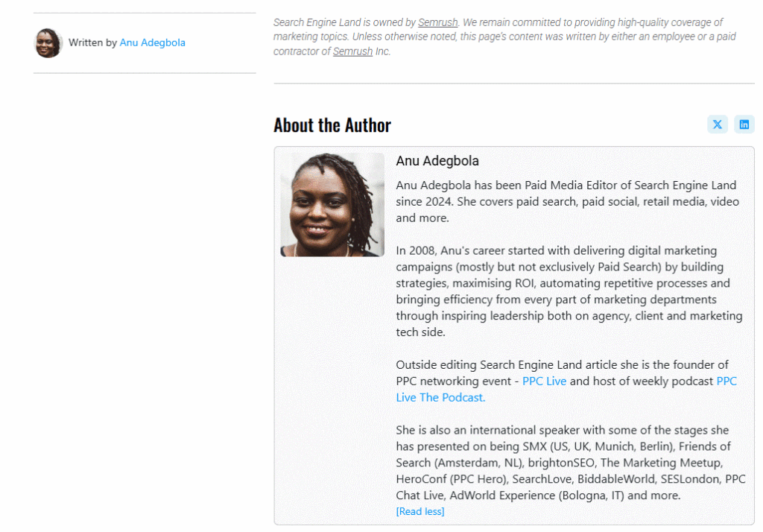Viewport: 763px width, 532px height.
Task: Open the PPC Live networking event link
Action: click(x=544, y=381)
